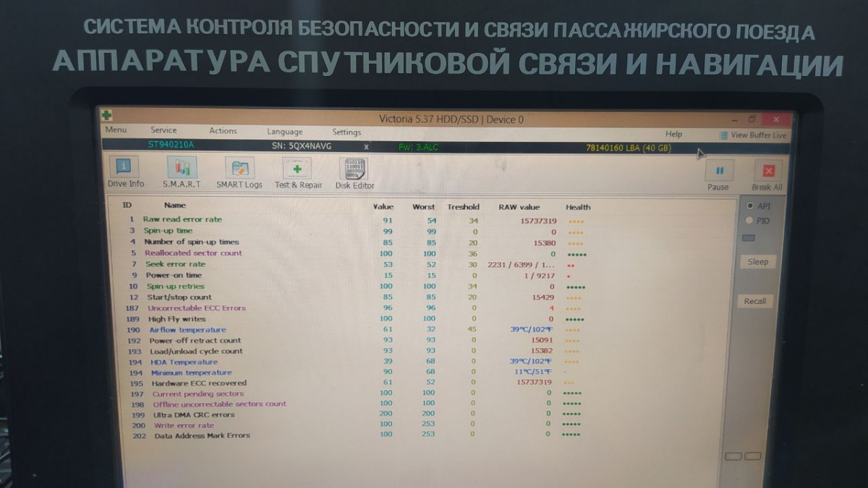This screenshot has height=488, width=868.
Task: Open the Service menu
Action: point(163,130)
